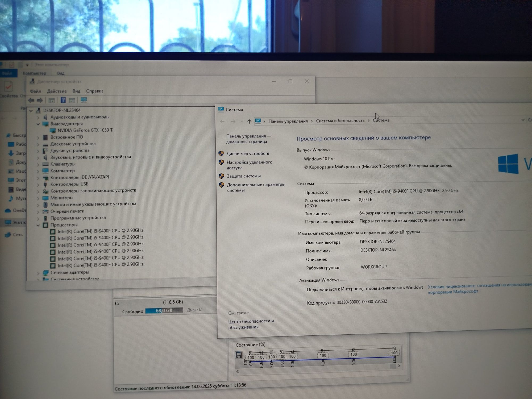Click the 68,0 GB free space bar
Screen dimensions: 532x399
tap(164, 310)
